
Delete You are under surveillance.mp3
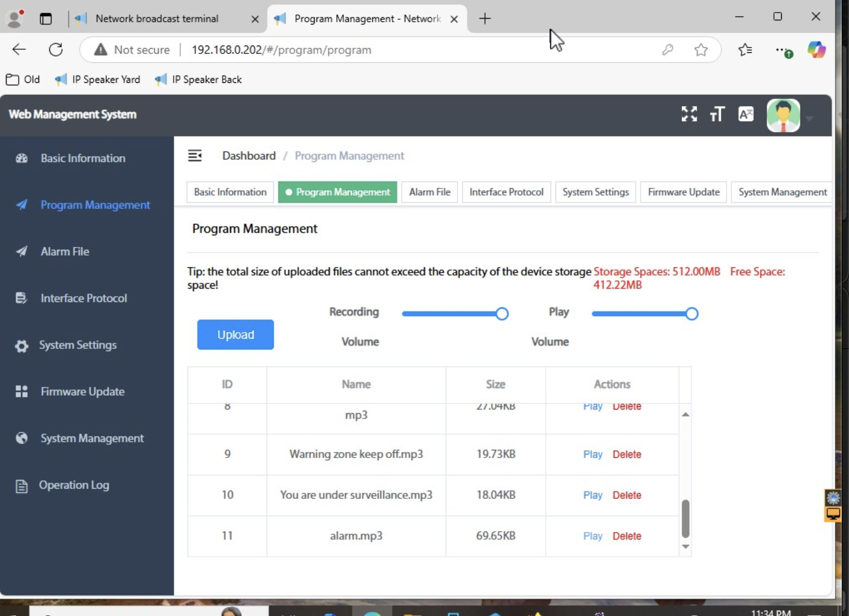[627, 495]
